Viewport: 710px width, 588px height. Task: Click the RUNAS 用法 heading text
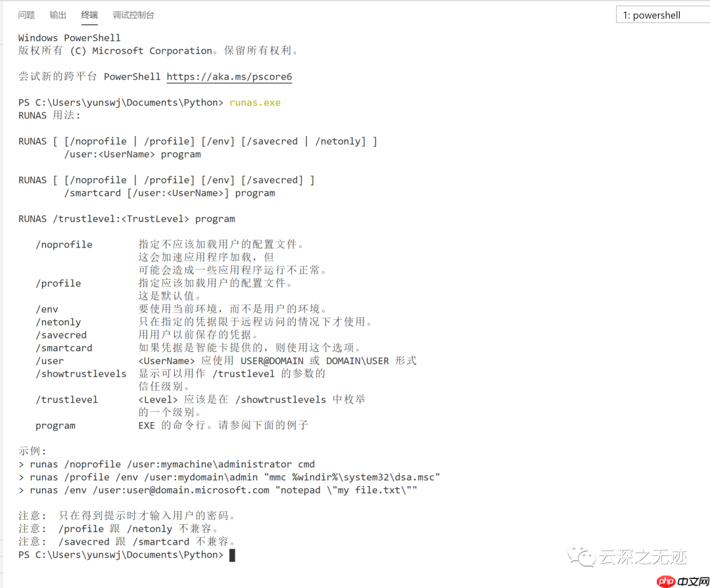coord(49,115)
